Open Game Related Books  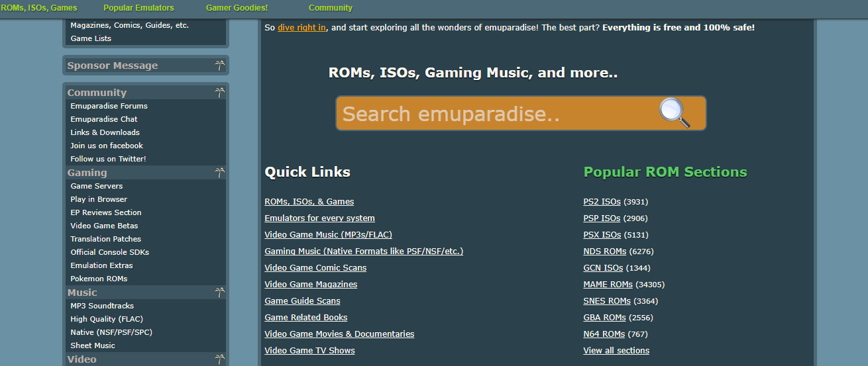(306, 318)
